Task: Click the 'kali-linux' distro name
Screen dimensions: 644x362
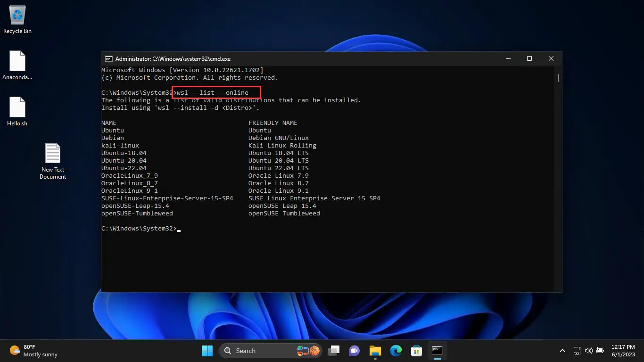Action: [x=120, y=146]
